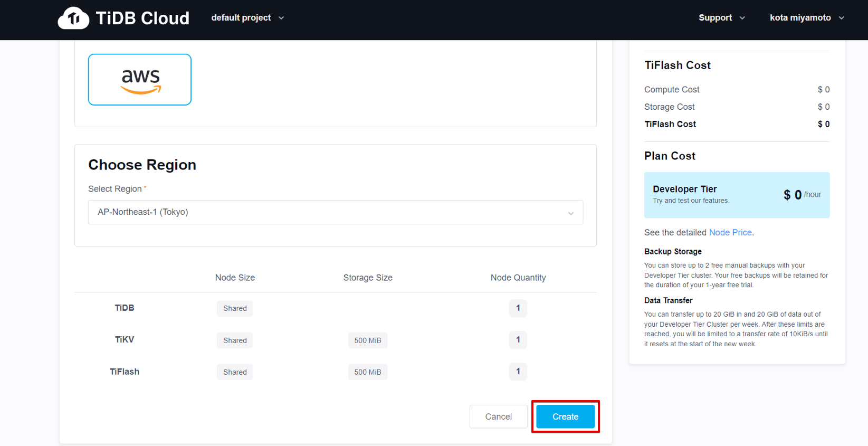Viewport: 868px width, 446px height.
Task: Select the AWS cloud provider card
Action: [140, 80]
